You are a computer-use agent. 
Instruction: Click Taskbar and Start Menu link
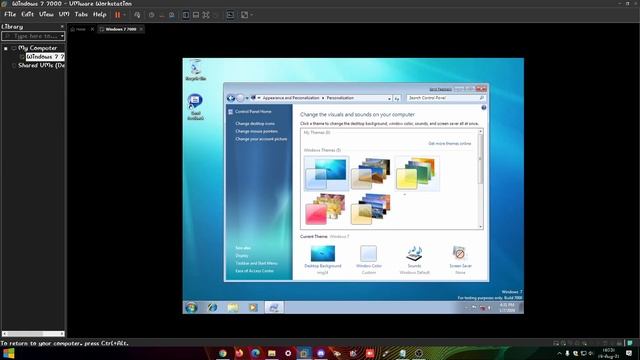point(256,263)
